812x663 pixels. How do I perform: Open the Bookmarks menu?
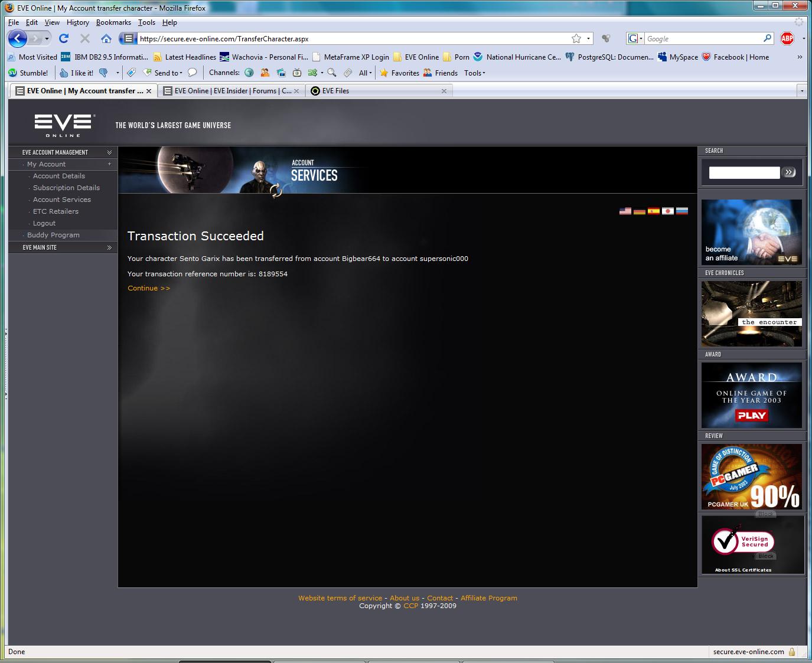coord(113,22)
